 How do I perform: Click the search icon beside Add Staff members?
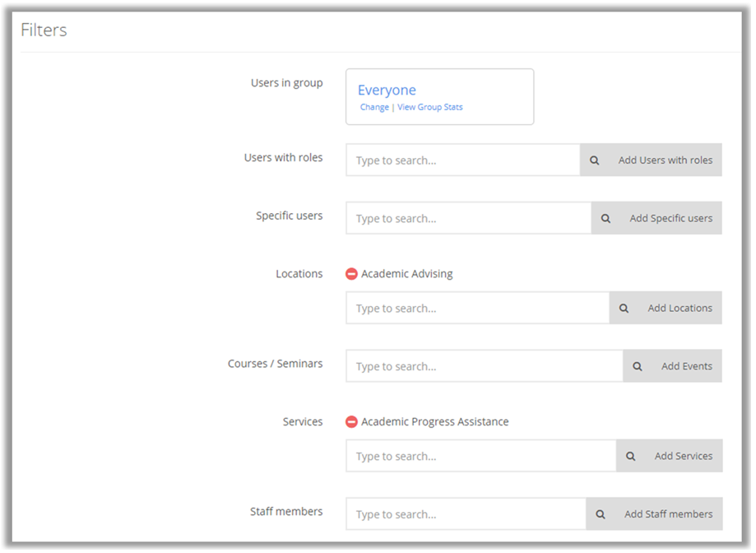(601, 514)
